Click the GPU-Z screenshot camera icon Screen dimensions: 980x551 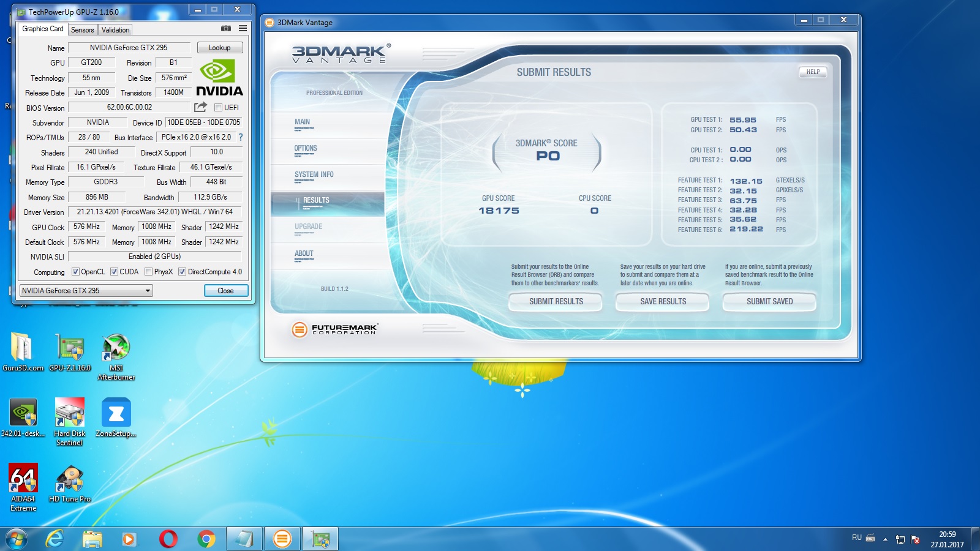pos(226,29)
